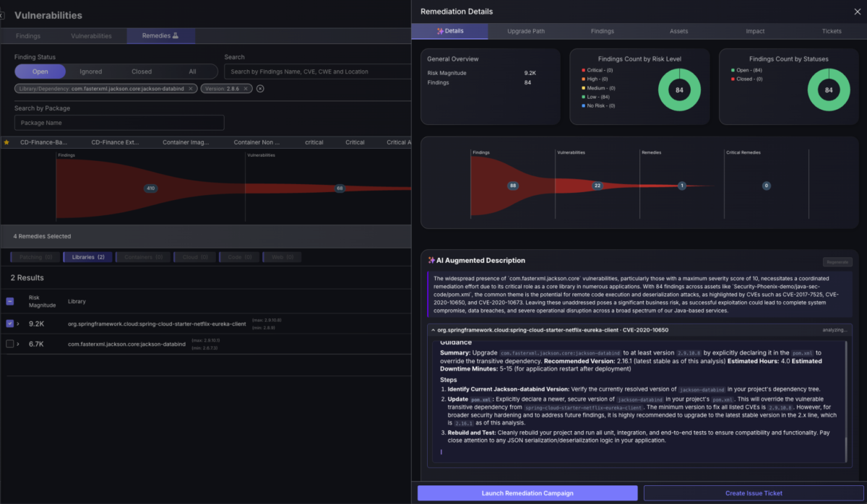
Task: Filter by Containers (0) category
Action: click(143, 257)
